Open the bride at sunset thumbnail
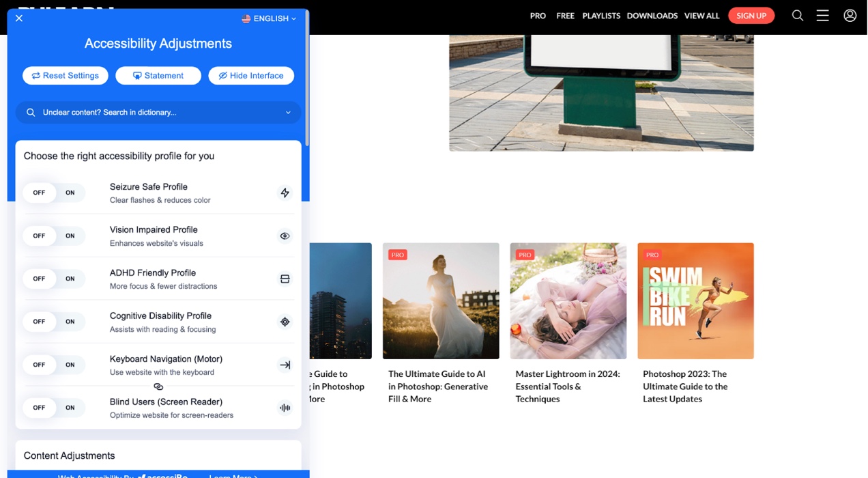The width and height of the screenshot is (868, 478). pyautogui.click(x=441, y=301)
